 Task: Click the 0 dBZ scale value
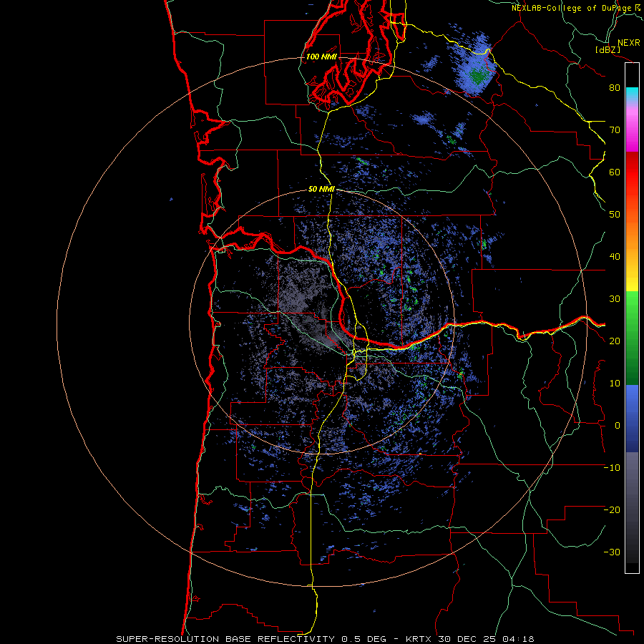618,426
